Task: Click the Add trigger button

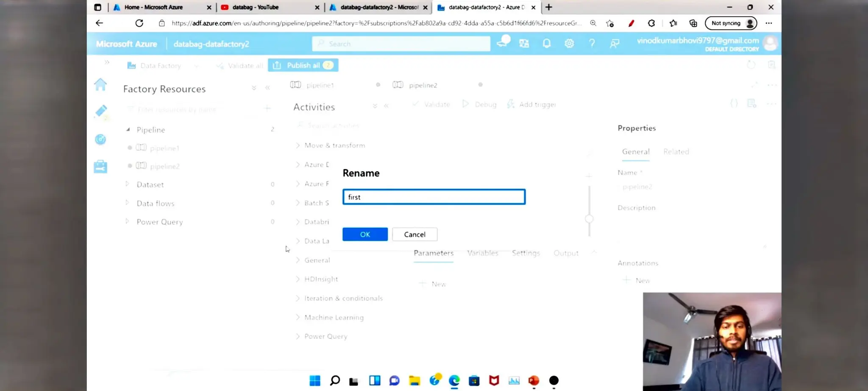Action: (531, 104)
